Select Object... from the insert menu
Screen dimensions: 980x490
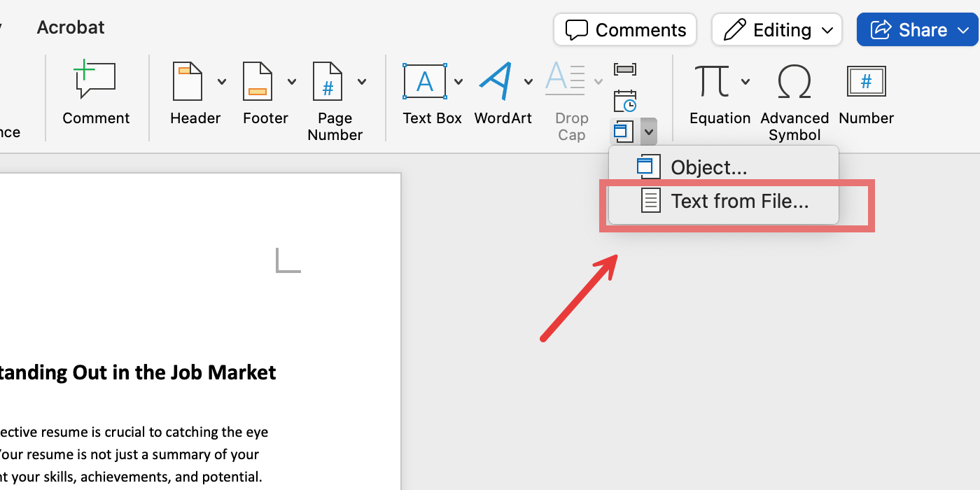pos(708,167)
